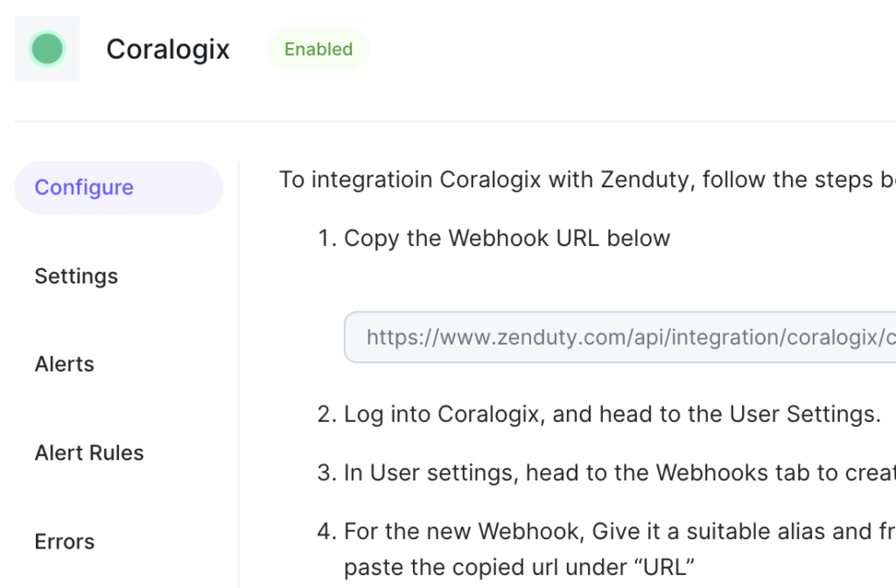Click the gray tile behind the Coralogix logo

47,49
